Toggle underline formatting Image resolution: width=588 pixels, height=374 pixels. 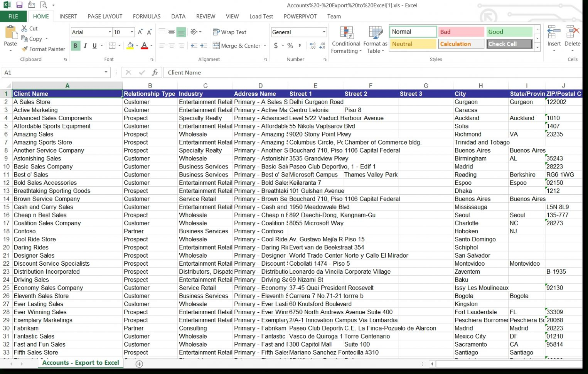click(94, 45)
